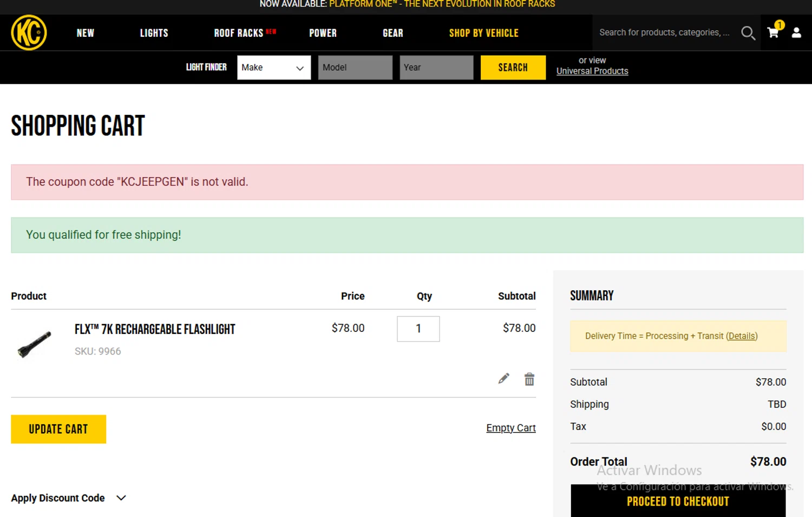This screenshot has height=517, width=812.
Task: Open SHOP BY VEHICLE menu
Action: (484, 33)
